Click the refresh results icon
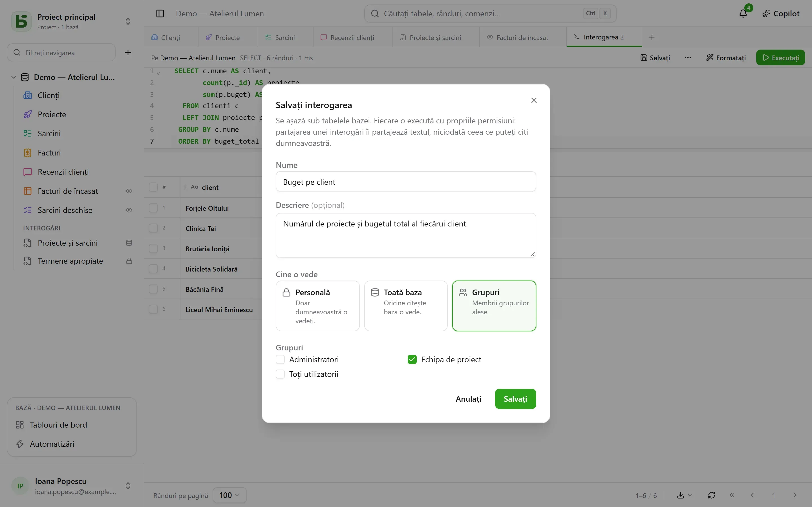 [711, 495]
